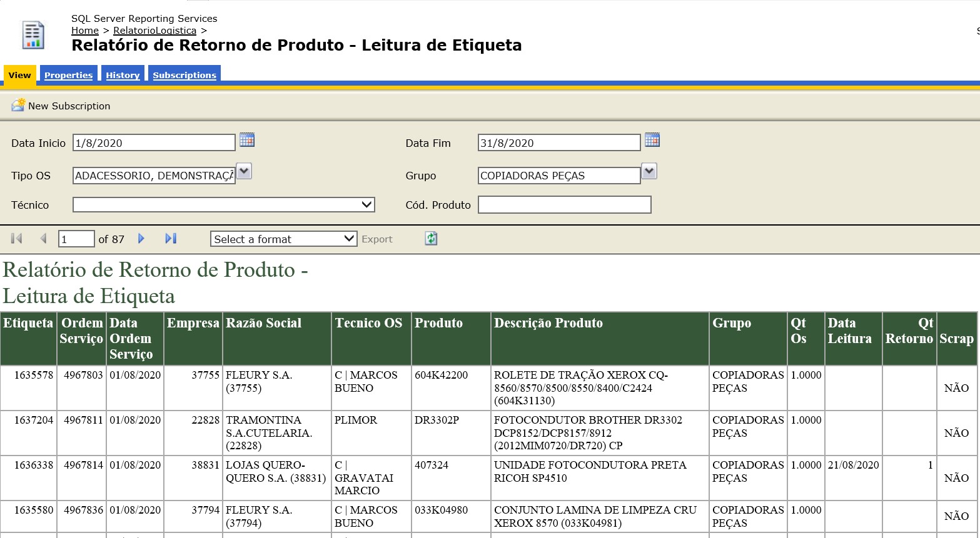The image size is (980, 538).
Task: Click the Scrap column header
Action: click(x=957, y=339)
